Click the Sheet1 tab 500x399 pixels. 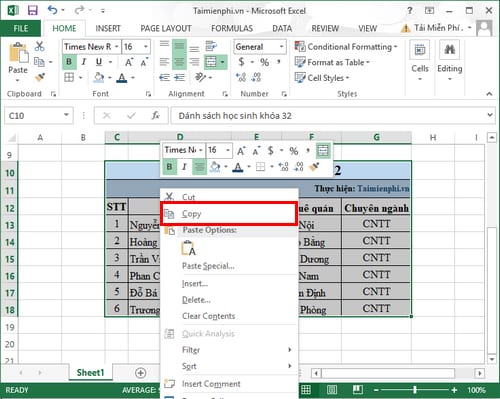click(x=91, y=373)
